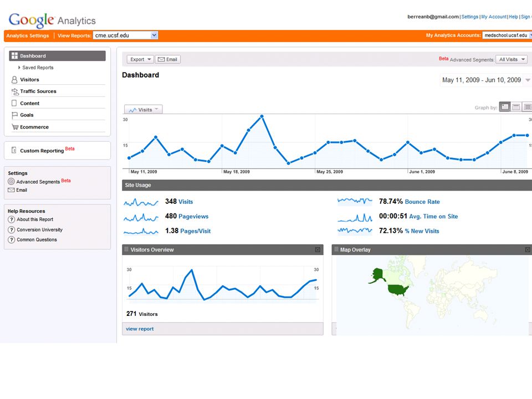Open the All Visits Advanced Segments dropdown
532x399 pixels.
pyautogui.click(x=511, y=59)
